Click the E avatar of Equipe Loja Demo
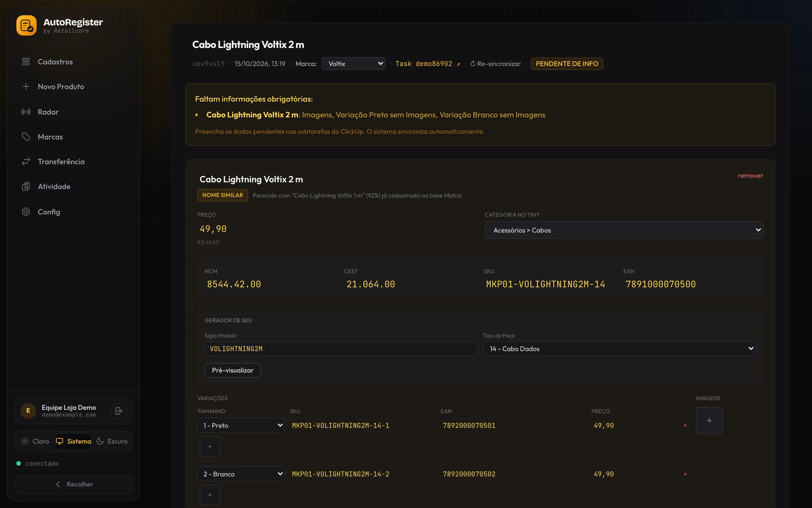Screen dimensions: 812x508 (28, 411)
